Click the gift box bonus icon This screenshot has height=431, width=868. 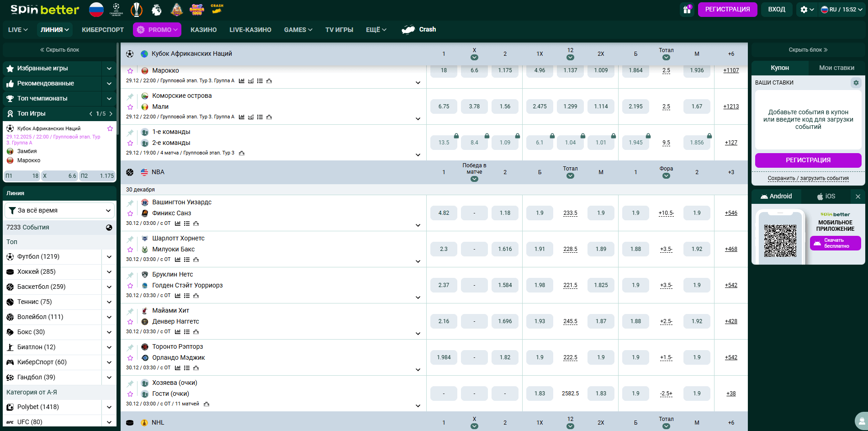point(687,10)
